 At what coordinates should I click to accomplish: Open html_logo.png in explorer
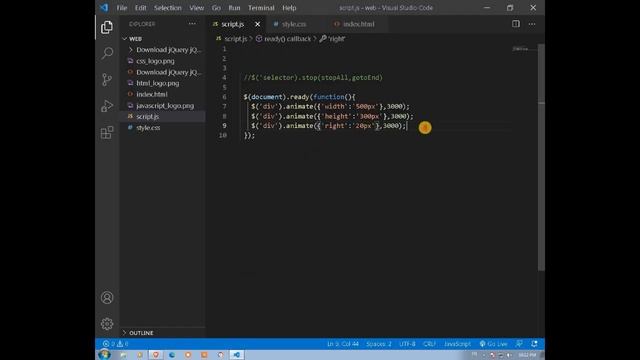[158, 83]
